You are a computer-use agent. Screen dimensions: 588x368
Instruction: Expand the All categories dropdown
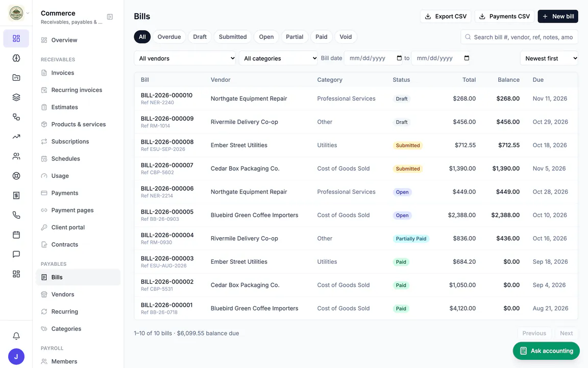278,58
